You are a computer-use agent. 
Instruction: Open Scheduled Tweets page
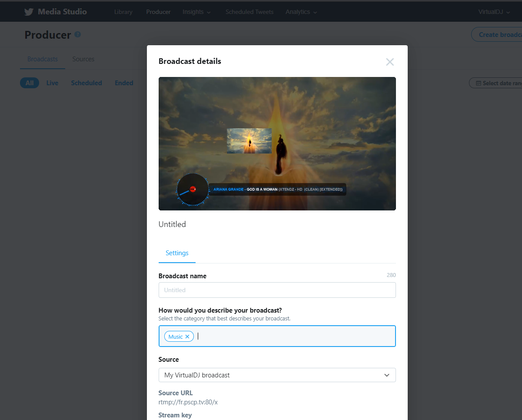[x=249, y=12]
